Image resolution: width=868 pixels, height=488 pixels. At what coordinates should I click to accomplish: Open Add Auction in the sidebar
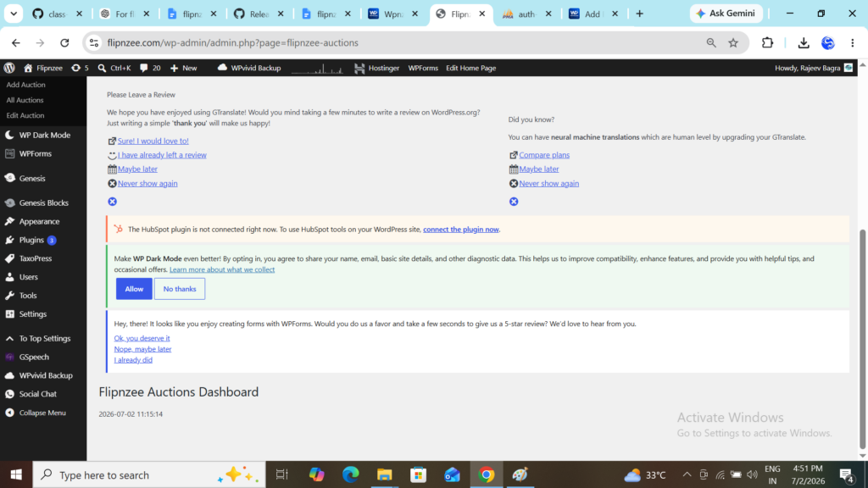(25, 85)
